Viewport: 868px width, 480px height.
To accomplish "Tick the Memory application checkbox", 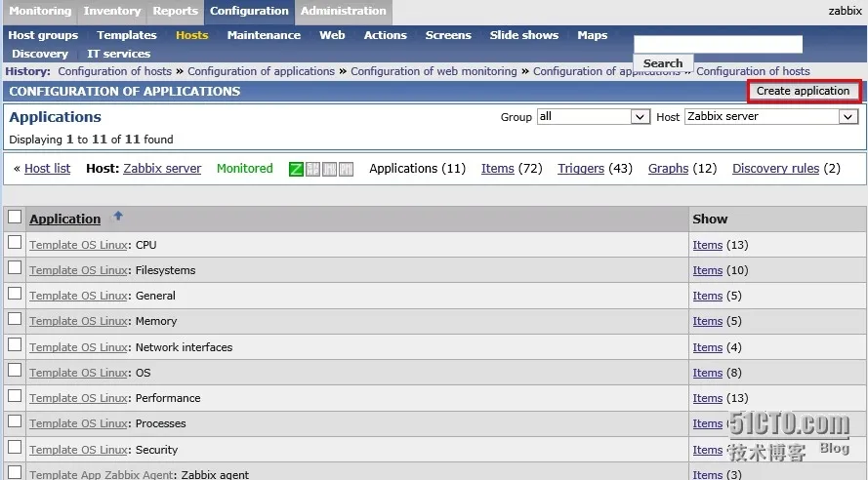I will (15, 319).
